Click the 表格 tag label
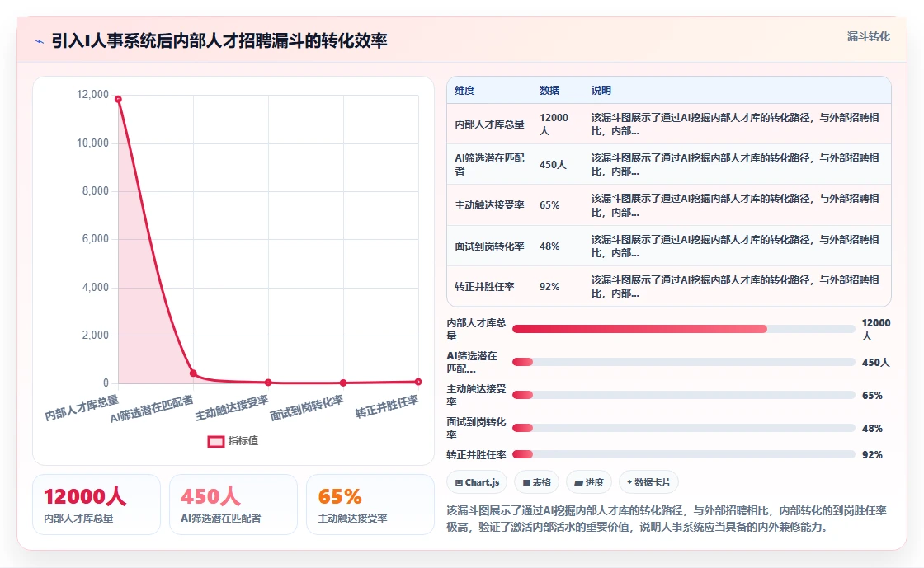The image size is (924, 568). tap(541, 482)
